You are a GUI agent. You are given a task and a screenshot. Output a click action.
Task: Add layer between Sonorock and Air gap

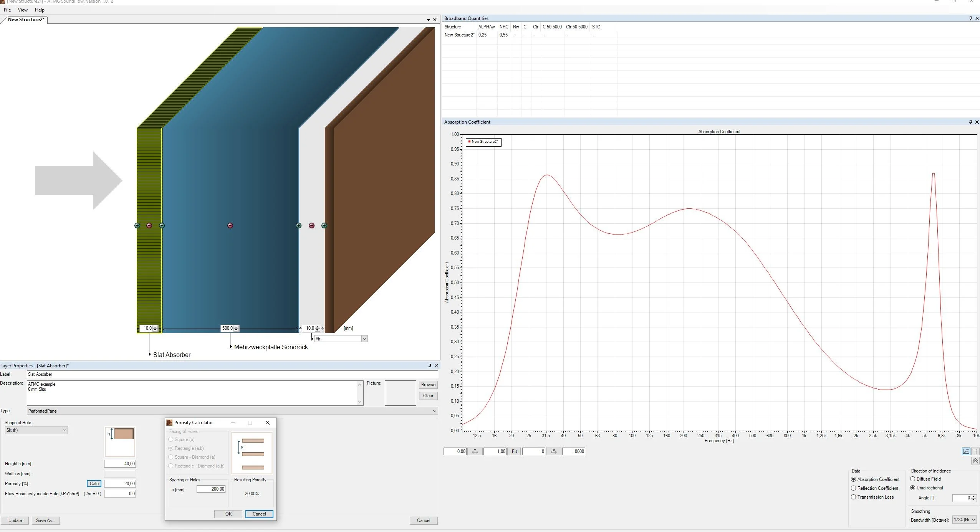point(298,225)
